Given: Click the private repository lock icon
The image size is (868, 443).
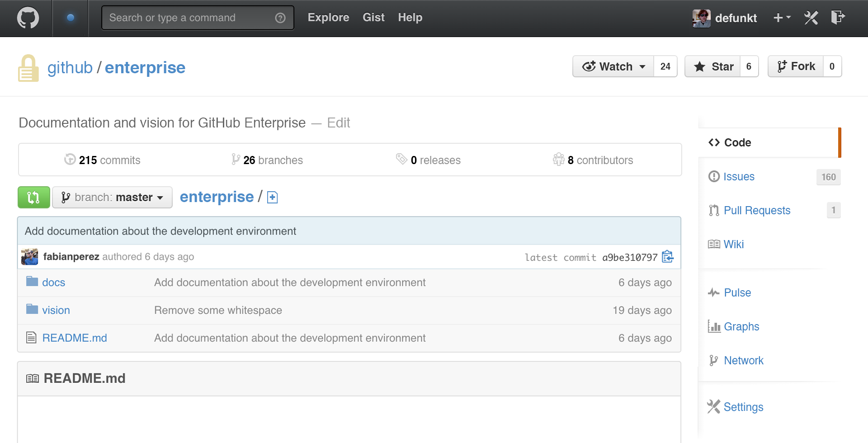Looking at the screenshot, I should tap(28, 68).
